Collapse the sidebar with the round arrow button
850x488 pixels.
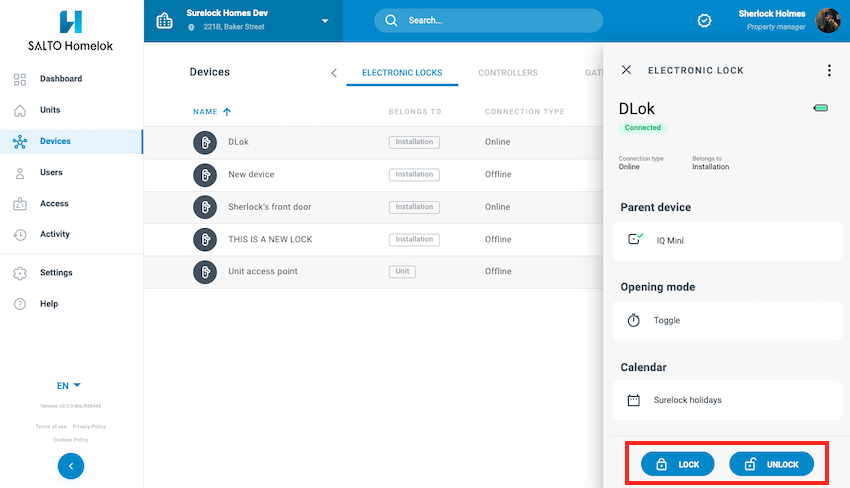[x=71, y=465]
